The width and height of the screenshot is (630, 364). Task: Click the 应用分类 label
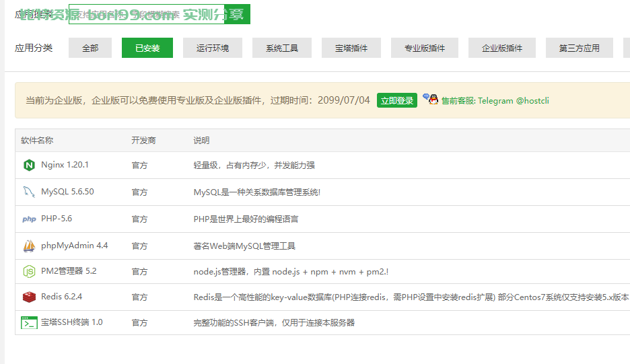[x=34, y=48]
